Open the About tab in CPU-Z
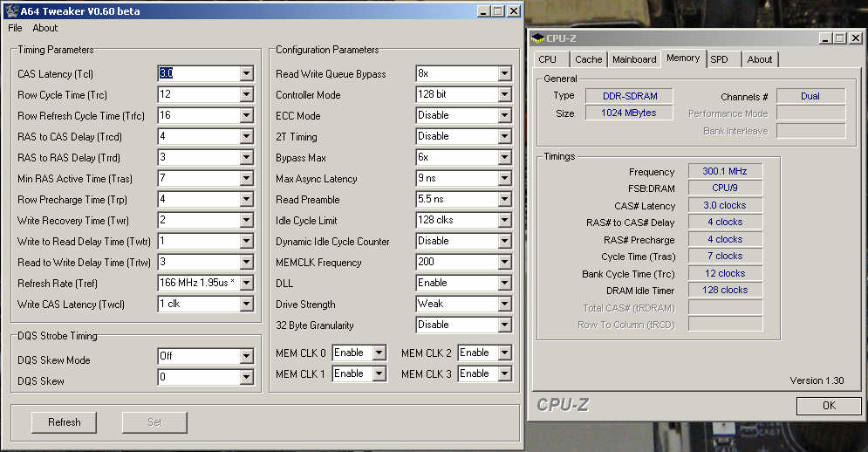The height and width of the screenshot is (452, 868). [x=760, y=59]
